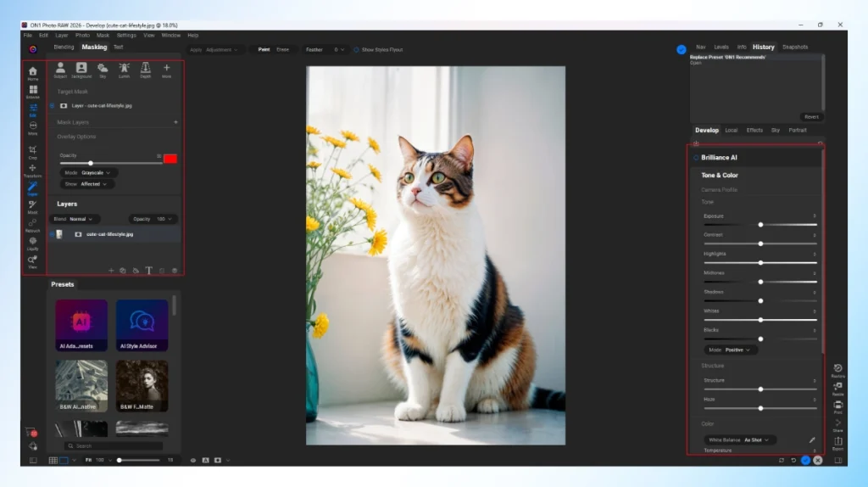Click the Print icon on right edge
The image size is (868, 487).
837,407
